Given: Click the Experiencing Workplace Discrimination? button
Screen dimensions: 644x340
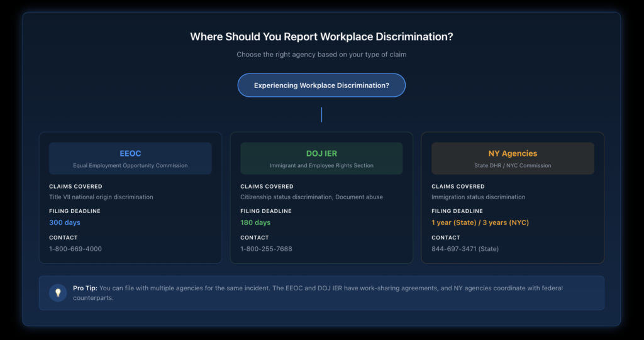Looking at the screenshot, I should (321, 85).
